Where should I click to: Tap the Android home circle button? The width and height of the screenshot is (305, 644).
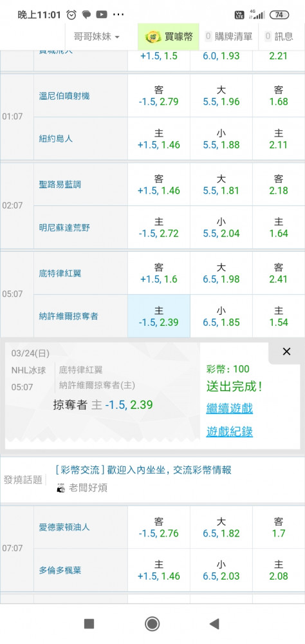(x=152, y=624)
